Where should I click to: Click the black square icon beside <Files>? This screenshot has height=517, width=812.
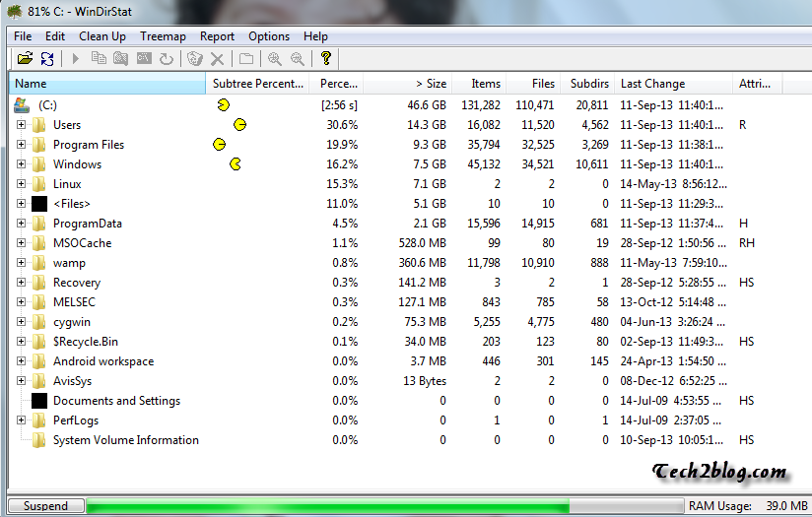(39, 204)
